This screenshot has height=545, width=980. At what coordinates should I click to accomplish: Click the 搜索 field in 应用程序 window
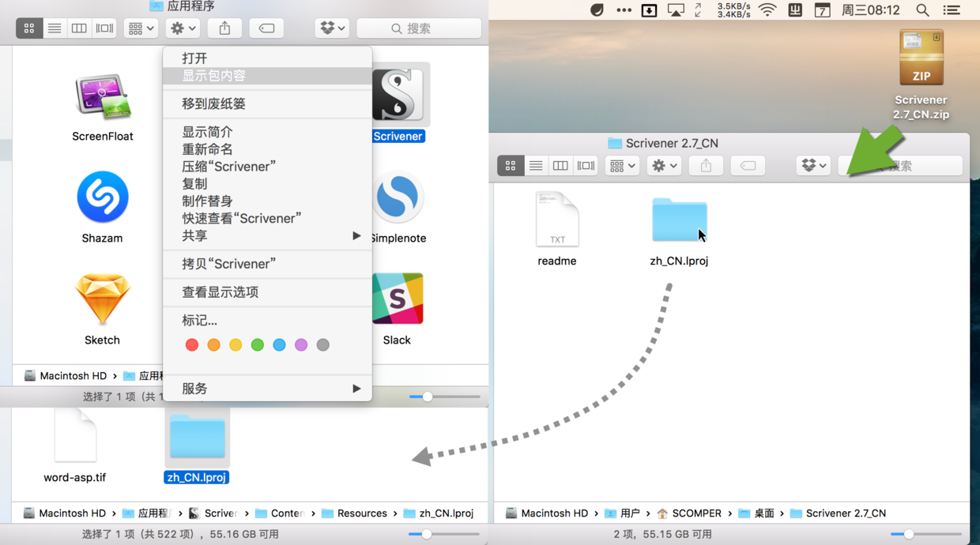point(419,28)
